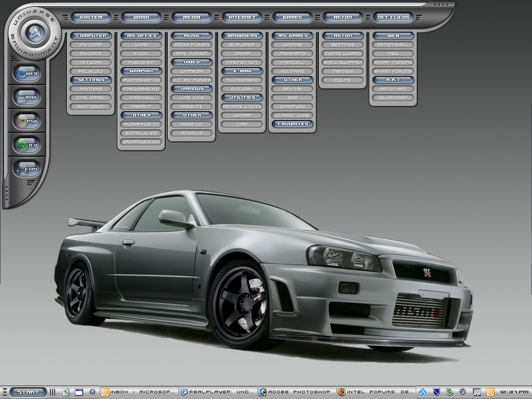
Task: Open the NET CLICKS menu category
Action: [x=393, y=18]
